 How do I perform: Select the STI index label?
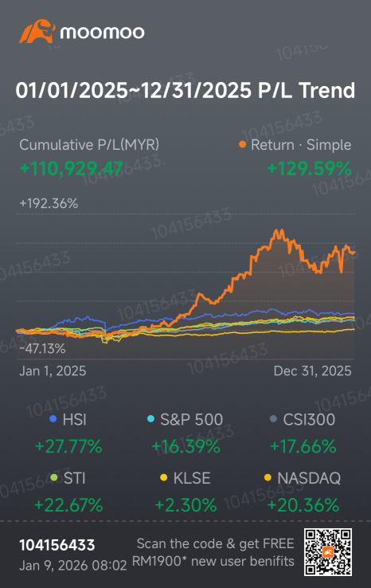[x=74, y=479]
